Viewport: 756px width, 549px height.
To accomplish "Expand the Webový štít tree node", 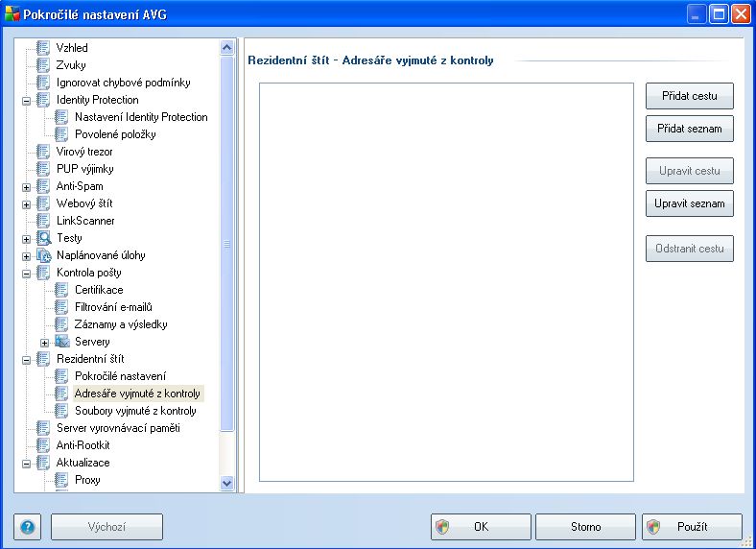I will (27, 204).
